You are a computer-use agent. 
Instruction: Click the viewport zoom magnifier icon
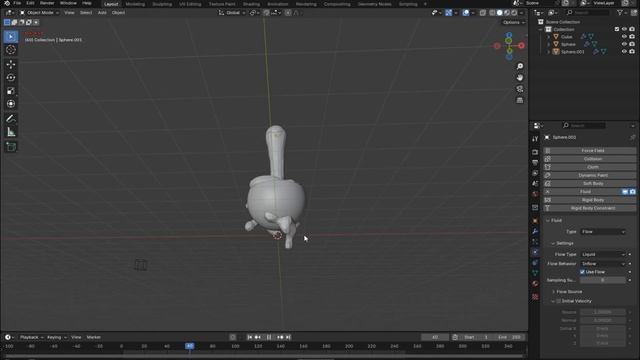point(520,66)
